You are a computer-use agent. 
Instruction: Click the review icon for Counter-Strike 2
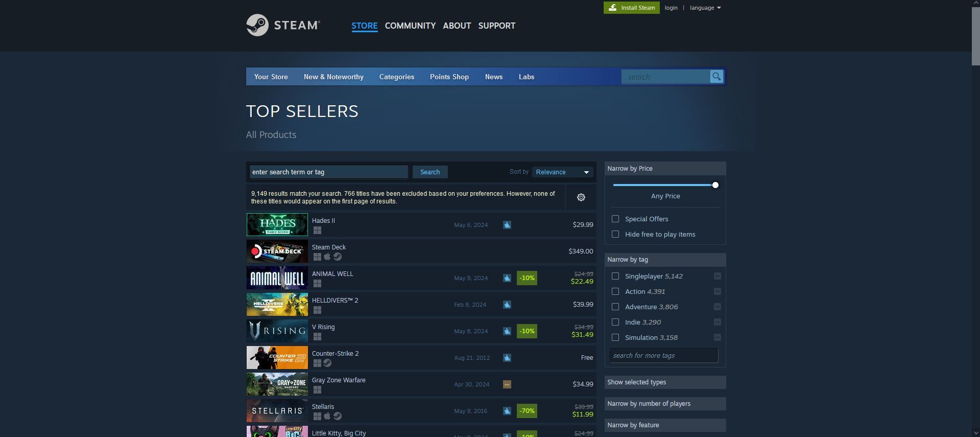pos(507,358)
